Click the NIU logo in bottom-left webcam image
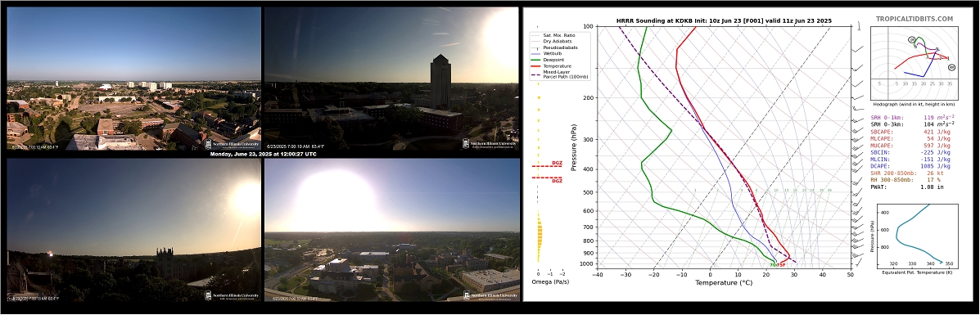The height and width of the screenshot is (315, 980). 232,295
